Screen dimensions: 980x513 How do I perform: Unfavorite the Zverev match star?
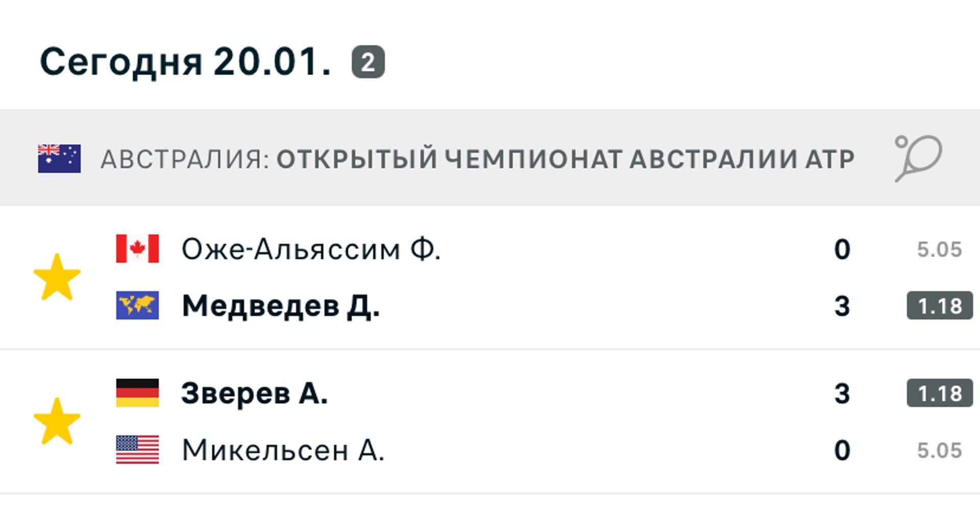[x=57, y=421]
